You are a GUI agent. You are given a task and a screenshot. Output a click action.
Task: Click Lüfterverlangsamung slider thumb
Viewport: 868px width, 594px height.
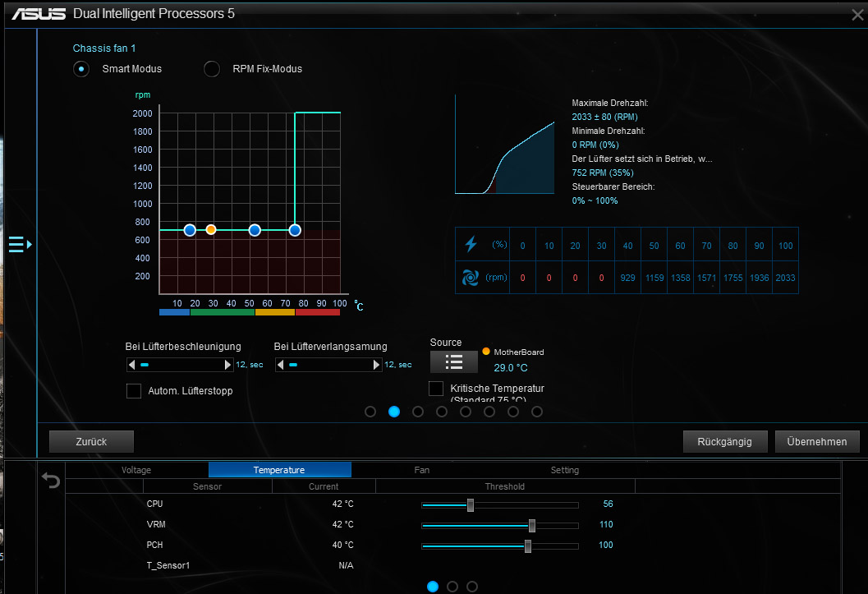293,365
